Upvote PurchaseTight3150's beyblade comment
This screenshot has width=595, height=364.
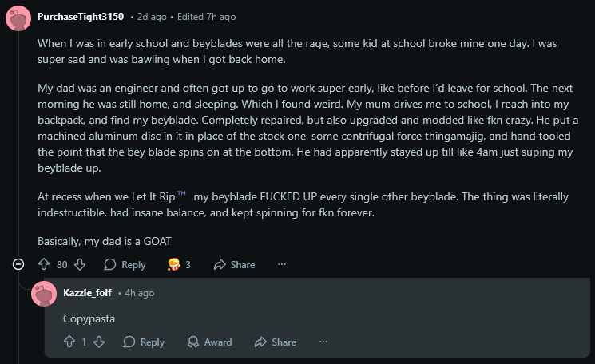tap(44, 264)
